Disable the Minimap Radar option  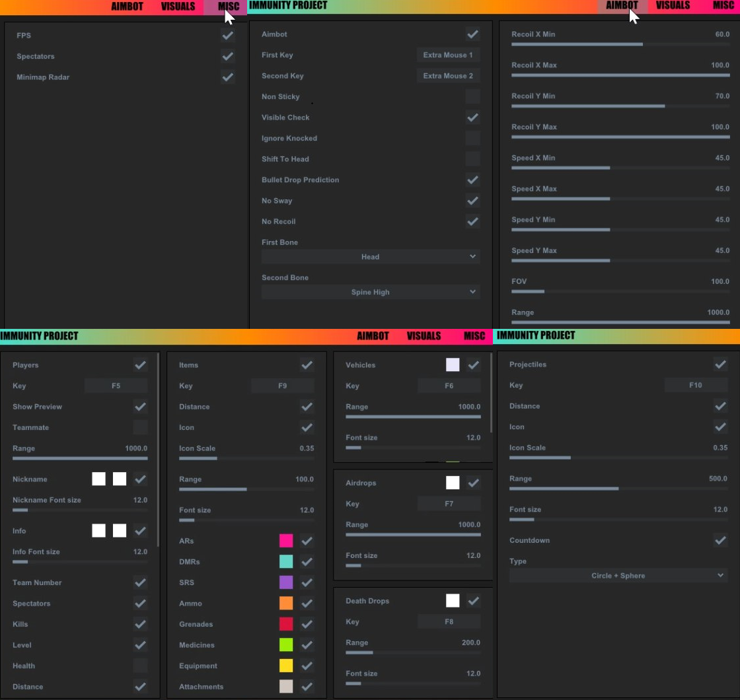click(x=228, y=77)
